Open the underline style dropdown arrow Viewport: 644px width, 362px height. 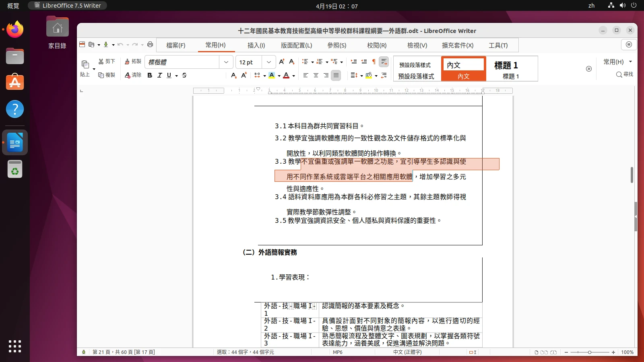176,76
